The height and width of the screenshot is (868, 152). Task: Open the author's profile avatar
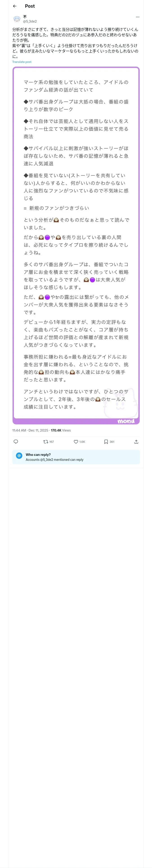click(x=17, y=19)
